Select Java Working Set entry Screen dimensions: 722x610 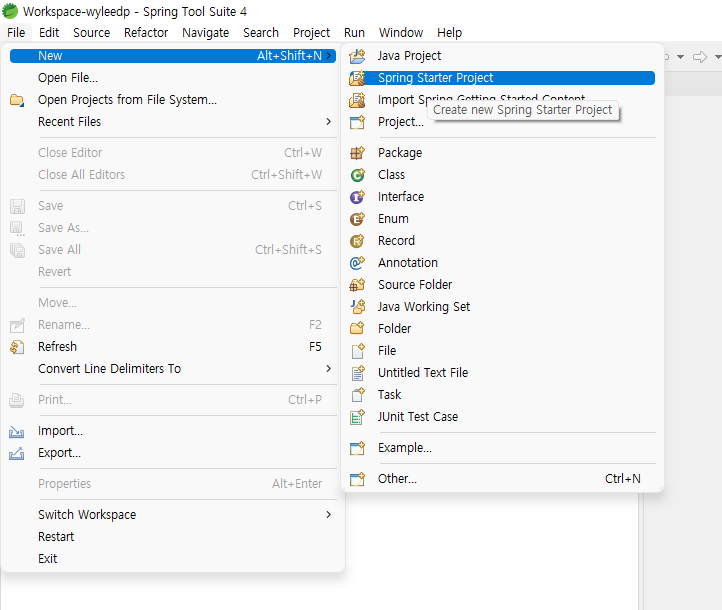coord(502,307)
